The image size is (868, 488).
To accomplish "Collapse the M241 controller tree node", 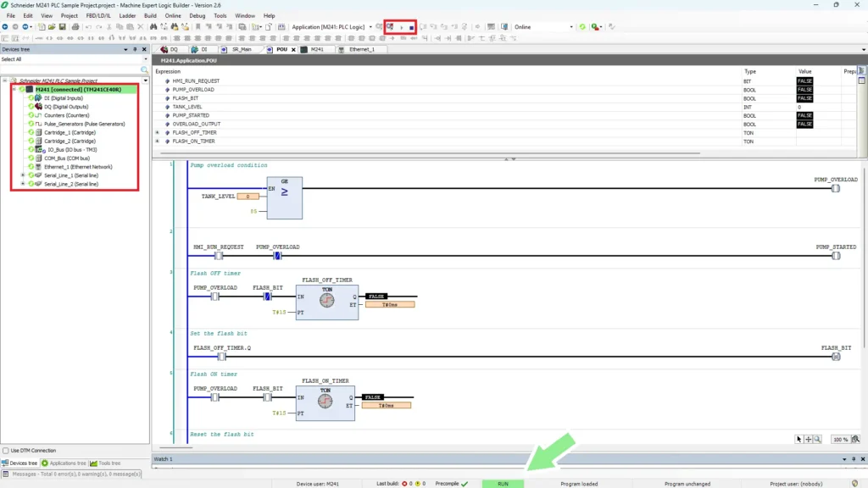I will [14, 89].
